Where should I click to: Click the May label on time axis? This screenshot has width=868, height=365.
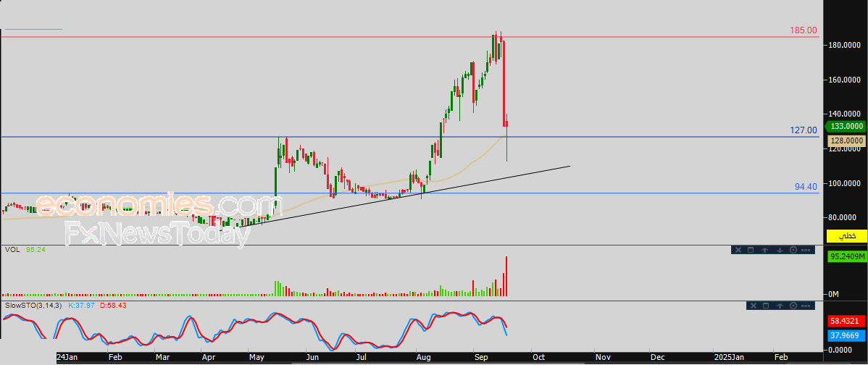256,358
